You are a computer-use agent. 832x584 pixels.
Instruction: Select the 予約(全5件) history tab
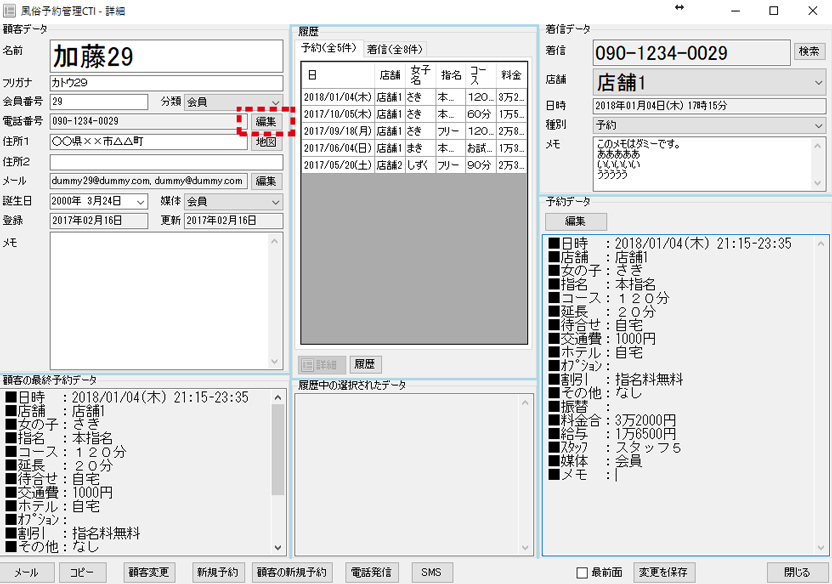click(331, 49)
